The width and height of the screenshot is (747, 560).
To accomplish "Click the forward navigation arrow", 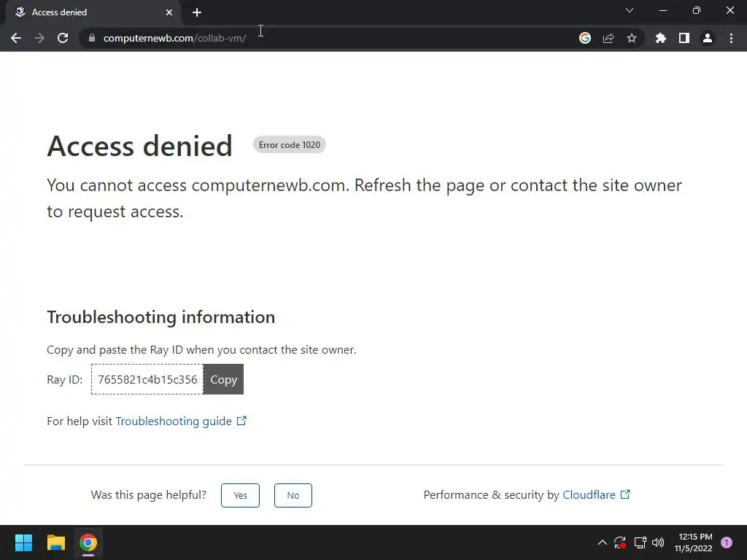I will click(39, 38).
